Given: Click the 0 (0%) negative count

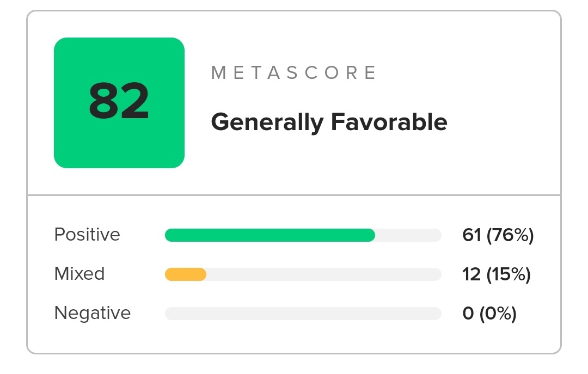Looking at the screenshot, I should pyautogui.click(x=489, y=314).
